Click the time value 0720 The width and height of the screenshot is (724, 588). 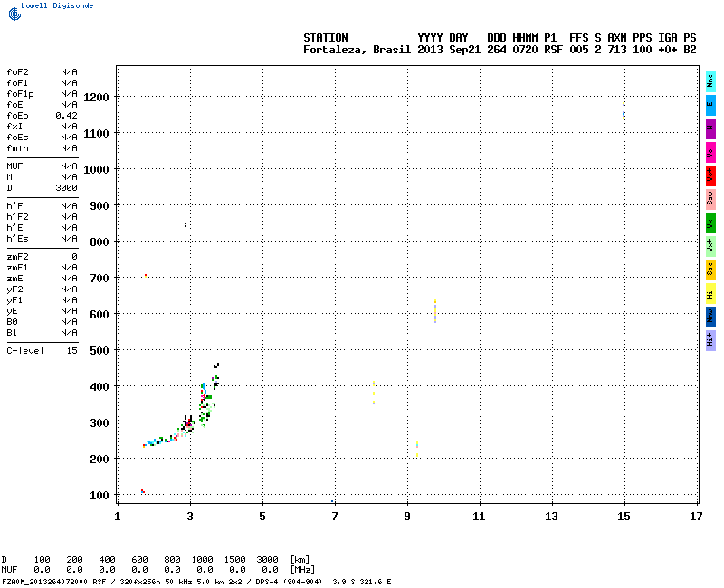click(x=525, y=50)
